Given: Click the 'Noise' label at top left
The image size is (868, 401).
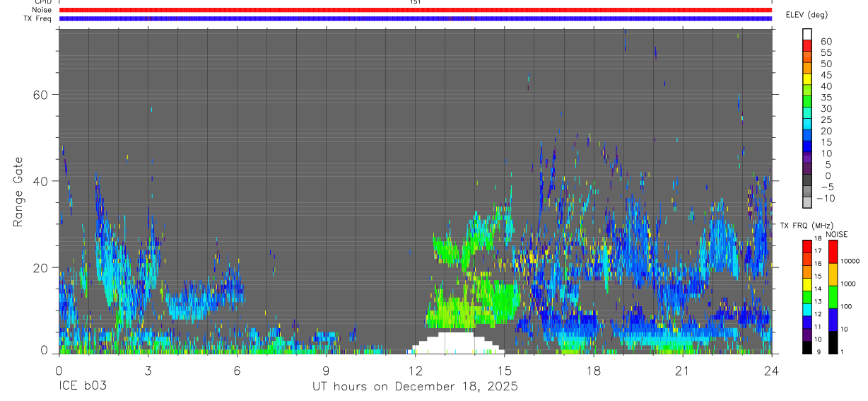Looking at the screenshot, I should click(x=42, y=10).
